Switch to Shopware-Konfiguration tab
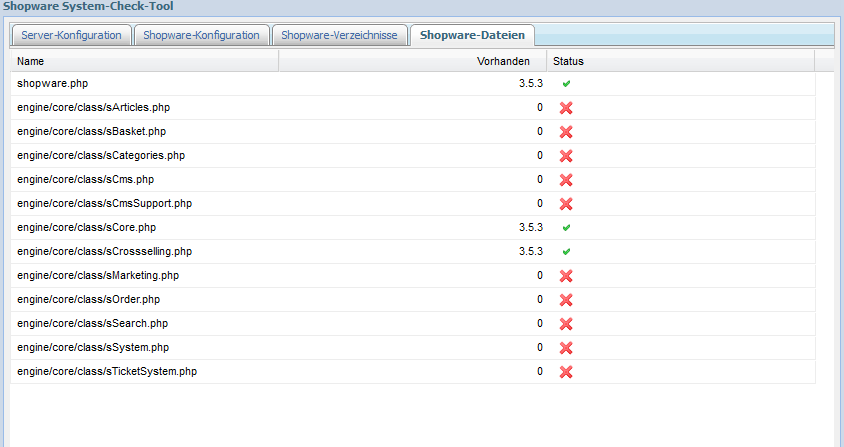Viewport: 844px width, 447px height. pos(201,35)
